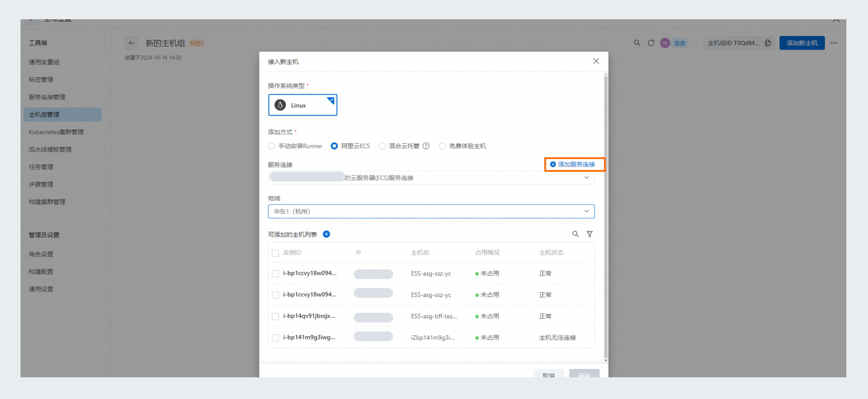Open 服务连接管理 in the sidebar

click(47, 97)
